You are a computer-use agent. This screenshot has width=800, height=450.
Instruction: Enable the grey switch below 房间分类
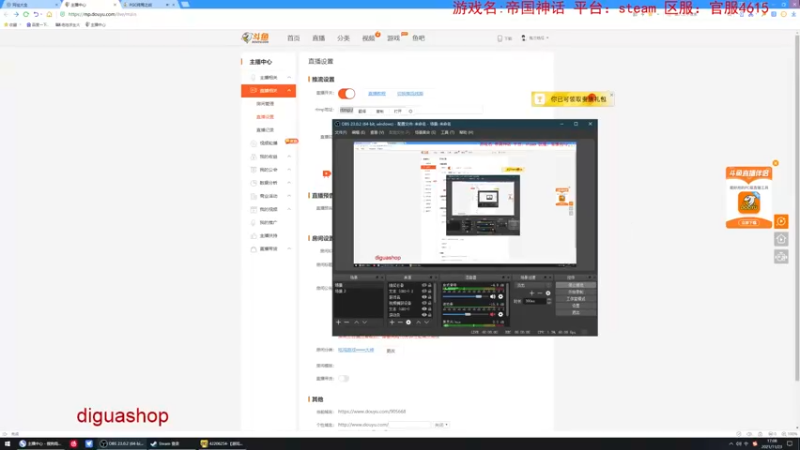click(x=343, y=379)
